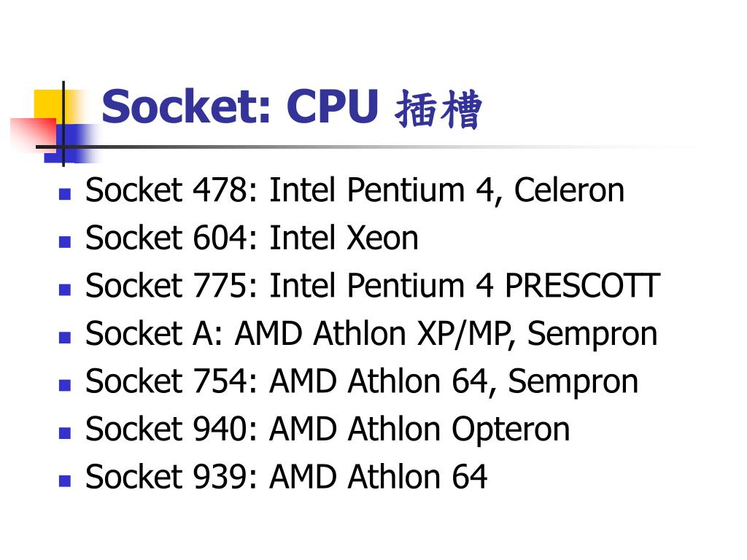The height and width of the screenshot is (560, 747).
Task: Click the word PRESCOTT in the Socket 775 line
Action: point(582,286)
